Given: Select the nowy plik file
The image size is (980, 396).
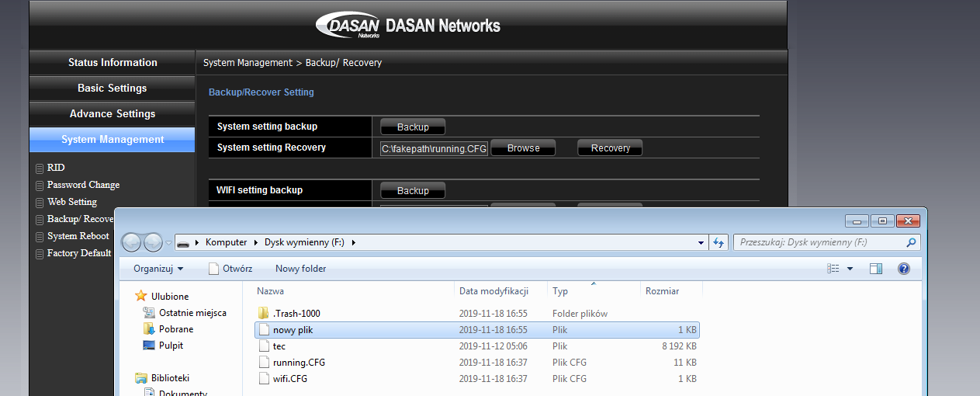Looking at the screenshot, I should point(477,330).
